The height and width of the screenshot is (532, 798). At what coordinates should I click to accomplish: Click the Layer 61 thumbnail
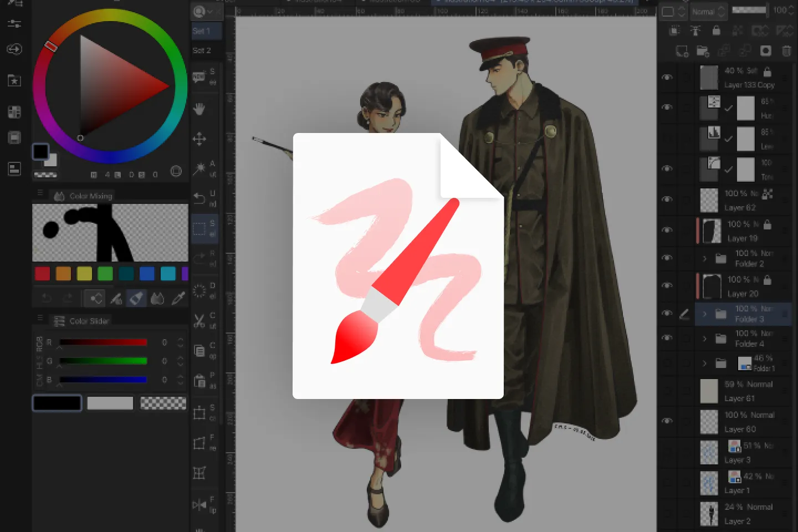pos(709,391)
